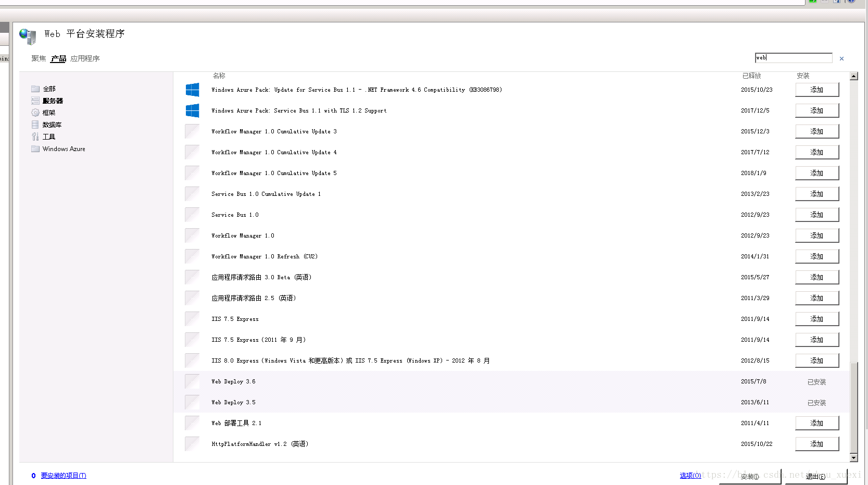Switch to the 应用程序 tab

tap(85, 58)
